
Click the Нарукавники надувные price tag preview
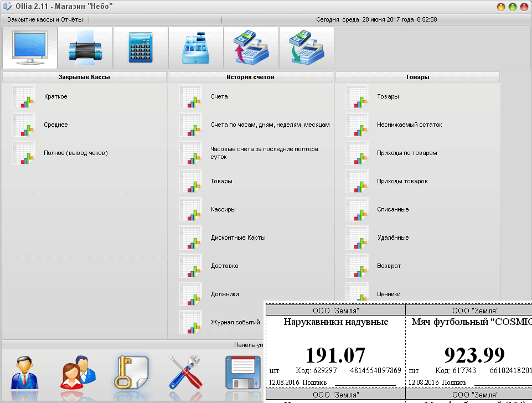pos(335,347)
